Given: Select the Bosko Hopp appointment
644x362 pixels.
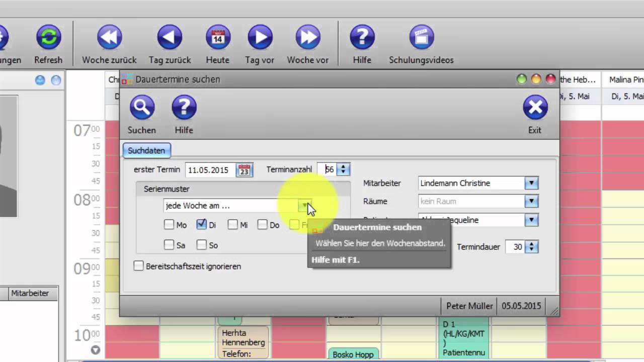Looking at the screenshot, I should click(x=353, y=353).
